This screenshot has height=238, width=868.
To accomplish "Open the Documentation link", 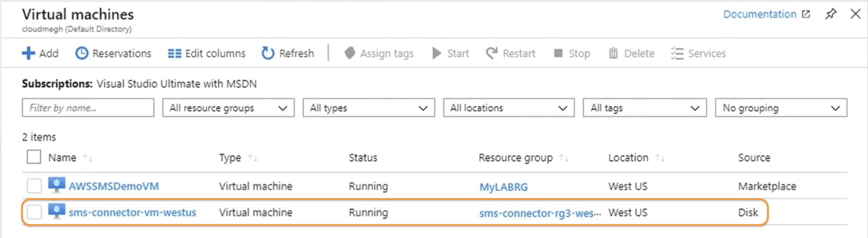I will coord(760,14).
